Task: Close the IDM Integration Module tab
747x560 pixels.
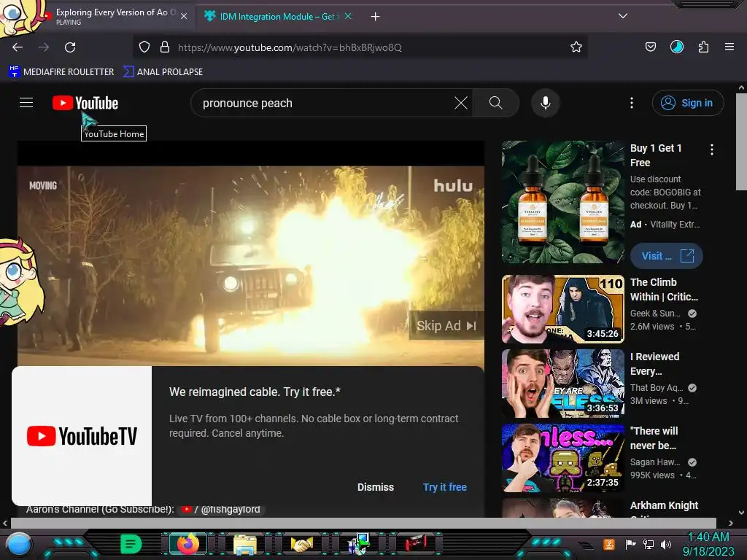Action: [x=348, y=16]
